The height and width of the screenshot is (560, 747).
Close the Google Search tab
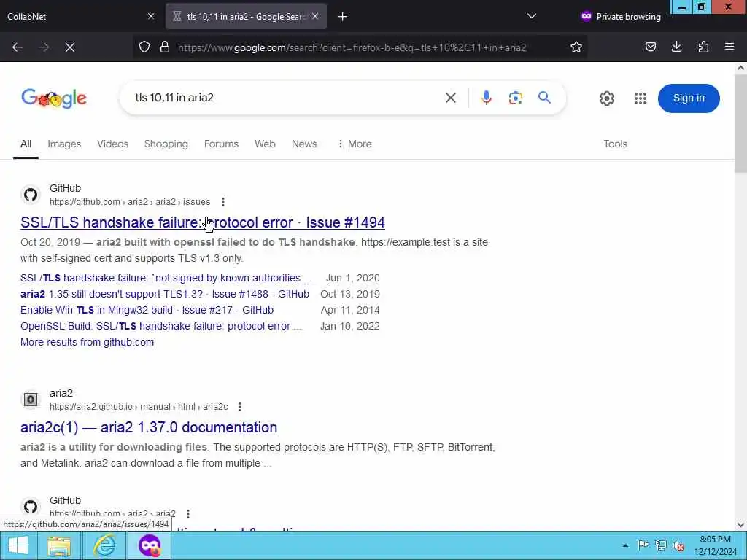coord(315,16)
